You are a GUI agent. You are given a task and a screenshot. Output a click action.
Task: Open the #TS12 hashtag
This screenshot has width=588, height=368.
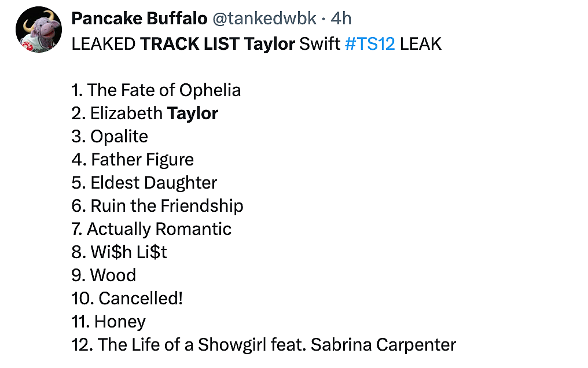369,44
